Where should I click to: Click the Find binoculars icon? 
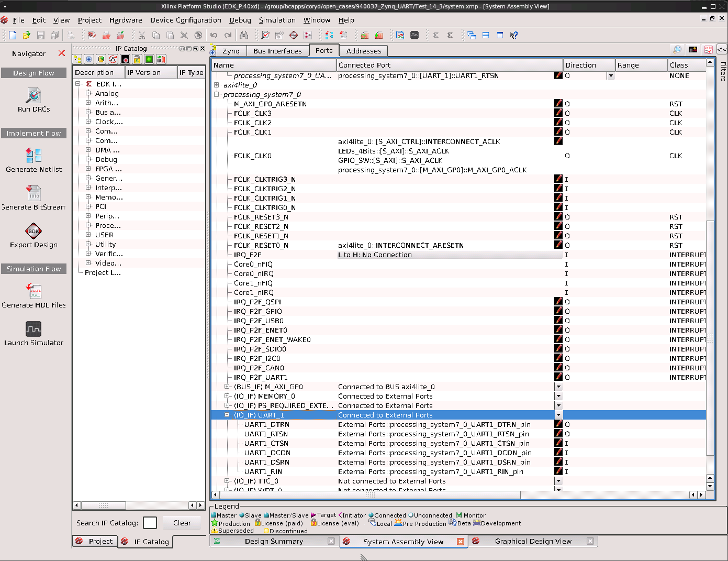click(x=243, y=35)
